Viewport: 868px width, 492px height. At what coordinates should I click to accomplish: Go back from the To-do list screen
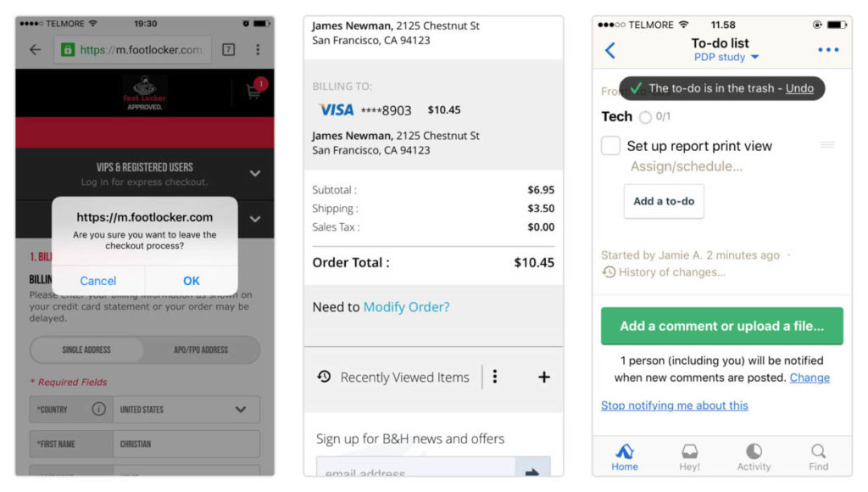pos(610,50)
